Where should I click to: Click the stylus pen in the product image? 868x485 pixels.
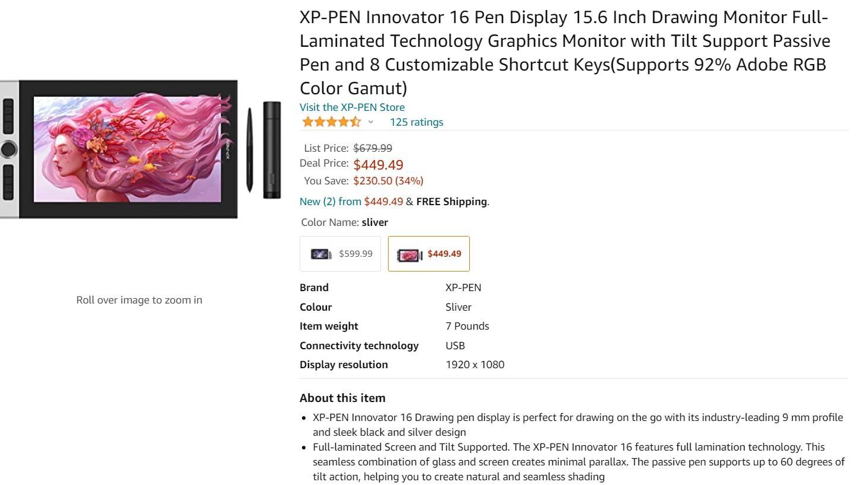(x=250, y=150)
